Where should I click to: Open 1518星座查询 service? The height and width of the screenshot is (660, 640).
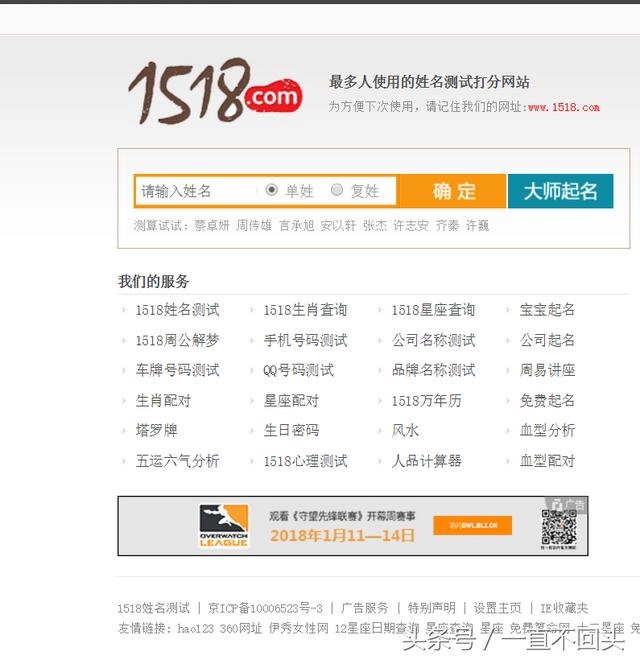pos(433,310)
